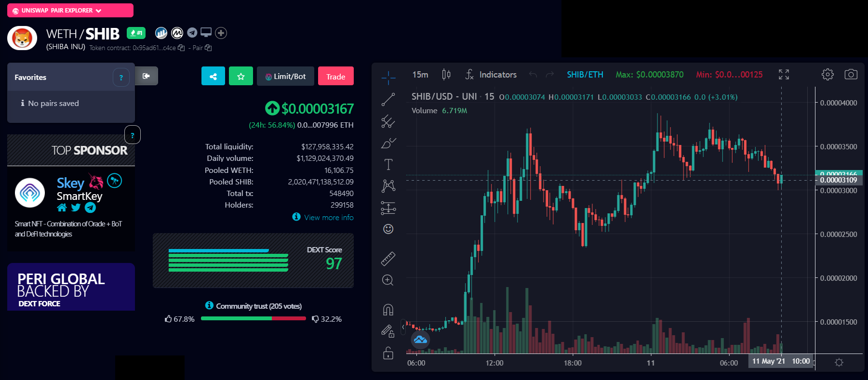Choose the ruler measure tool
The image size is (868, 380).
click(388, 259)
